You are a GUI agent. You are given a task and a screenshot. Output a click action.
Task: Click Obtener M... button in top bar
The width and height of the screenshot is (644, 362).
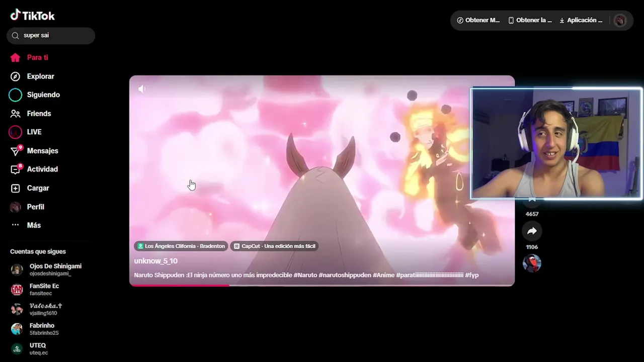[x=478, y=20]
